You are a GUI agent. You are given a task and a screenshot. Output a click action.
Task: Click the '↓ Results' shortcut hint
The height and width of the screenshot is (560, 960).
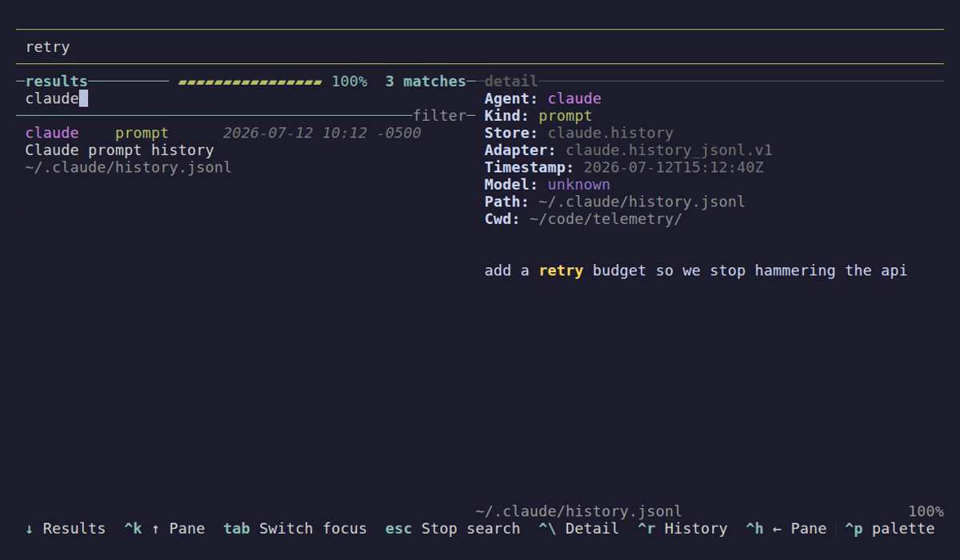[66, 528]
